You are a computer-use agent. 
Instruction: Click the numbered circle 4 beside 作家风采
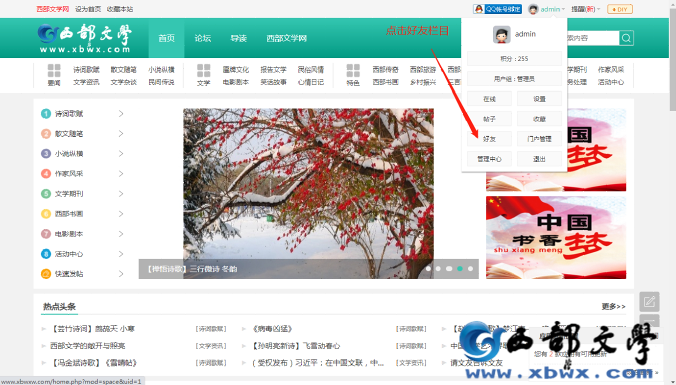[46, 174]
